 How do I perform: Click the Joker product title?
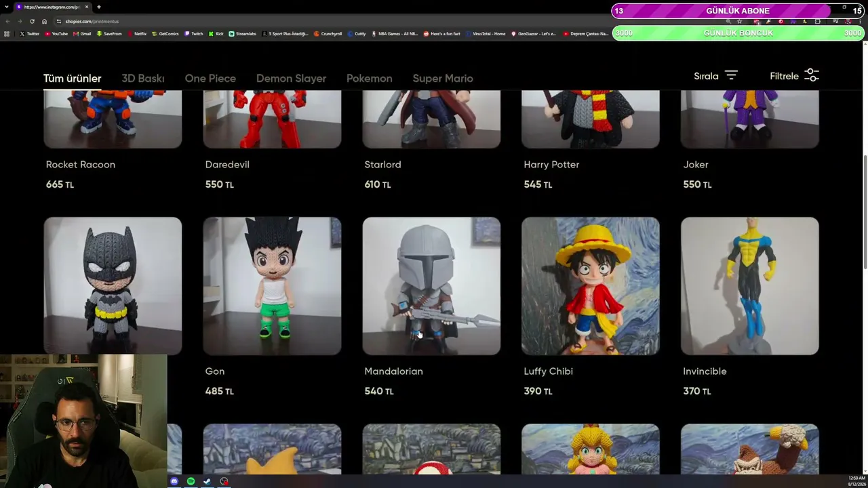696,165
